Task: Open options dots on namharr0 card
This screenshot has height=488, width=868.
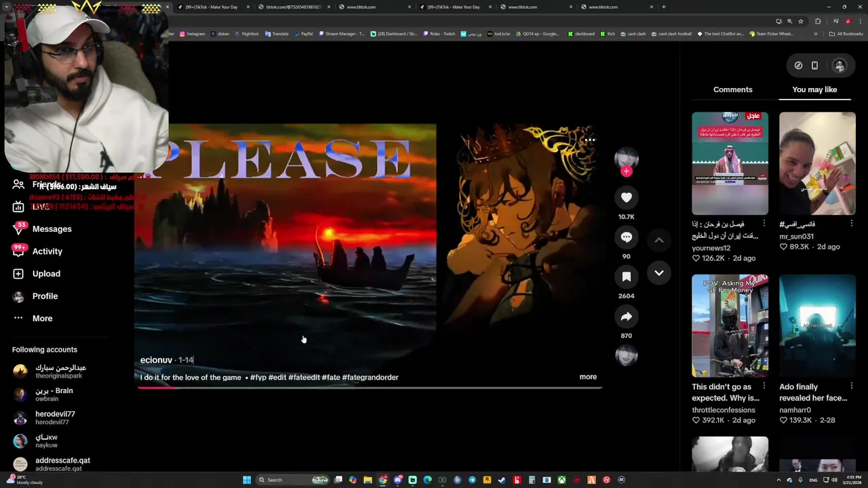Action: click(x=852, y=386)
